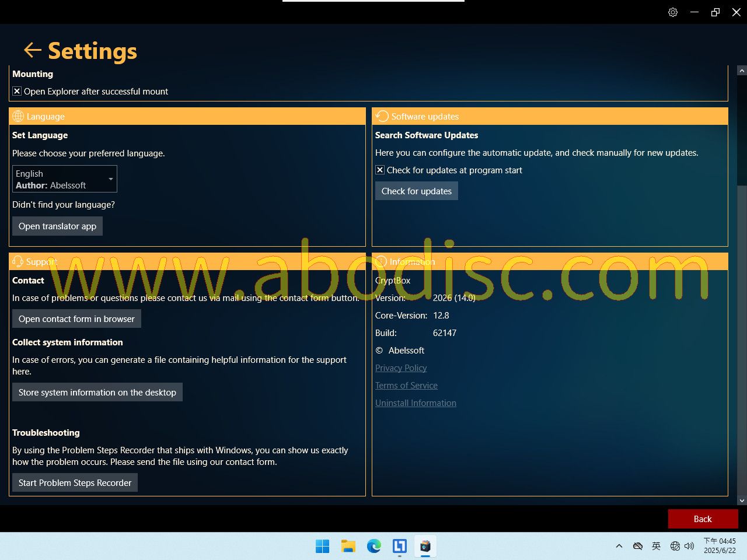Open the taskbar clock and date

tap(720, 546)
